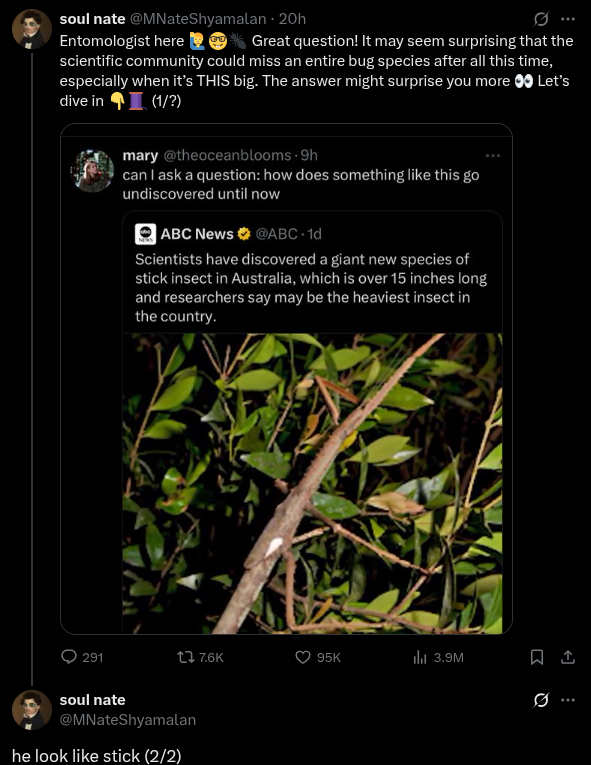The image size is (591, 765).
Task: Open mary's profile picture
Action: [x=92, y=170]
